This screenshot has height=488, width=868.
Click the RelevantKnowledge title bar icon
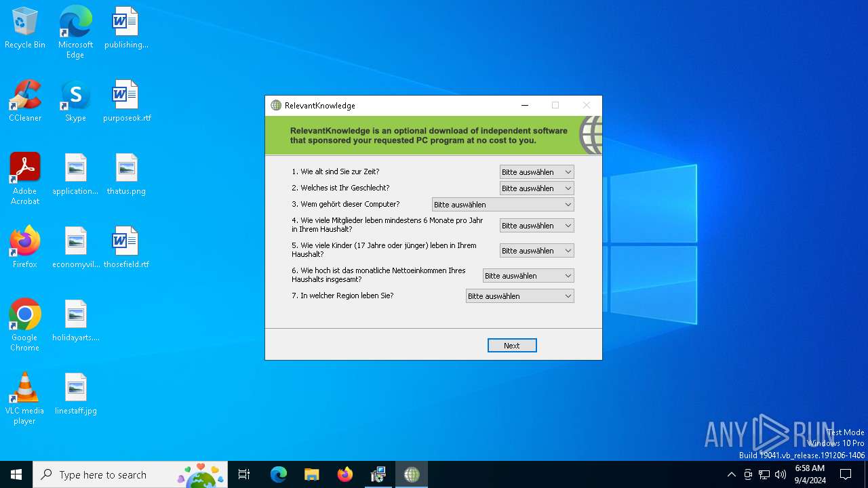pos(276,106)
